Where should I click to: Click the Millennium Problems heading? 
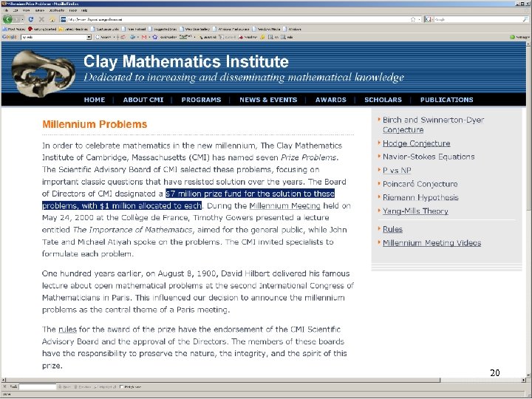click(x=95, y=124)
